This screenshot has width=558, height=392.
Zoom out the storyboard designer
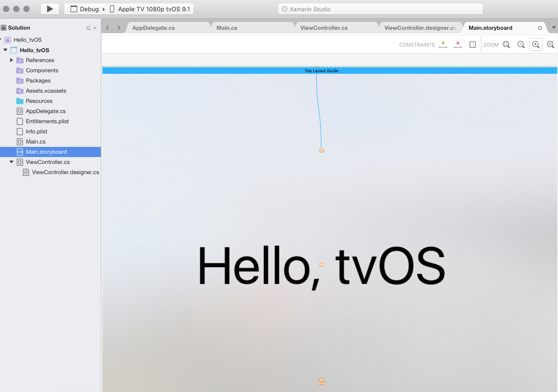(x=521, y=45)
